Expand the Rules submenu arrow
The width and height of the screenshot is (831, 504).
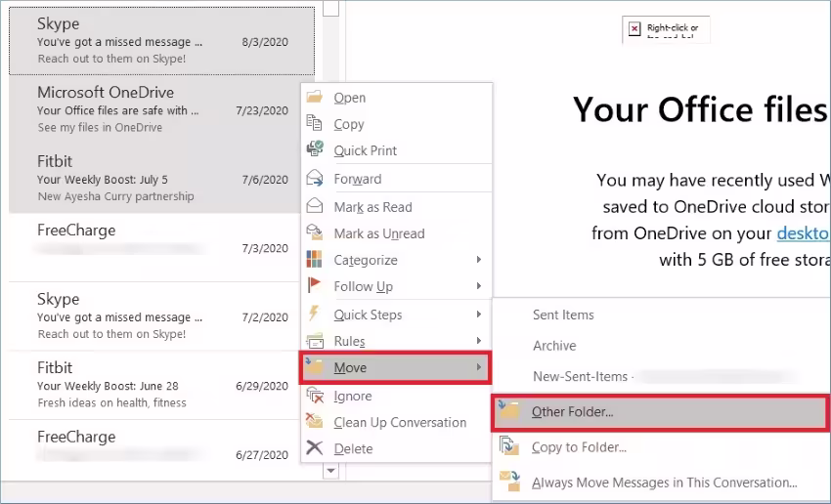[479, 341]
